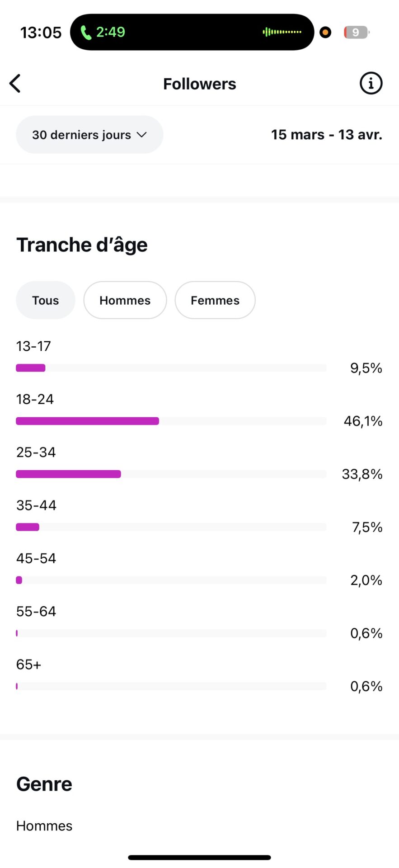Tap the green phone call icon
399x868 pixels.
85,33
